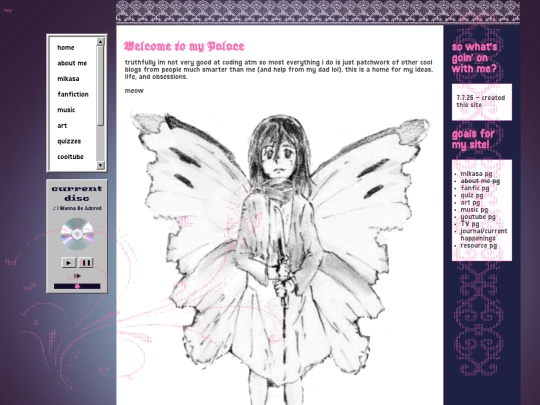
Task: Click the nav scrollbar down arrow
Action: pyautogui.click(x=100, y=165)
